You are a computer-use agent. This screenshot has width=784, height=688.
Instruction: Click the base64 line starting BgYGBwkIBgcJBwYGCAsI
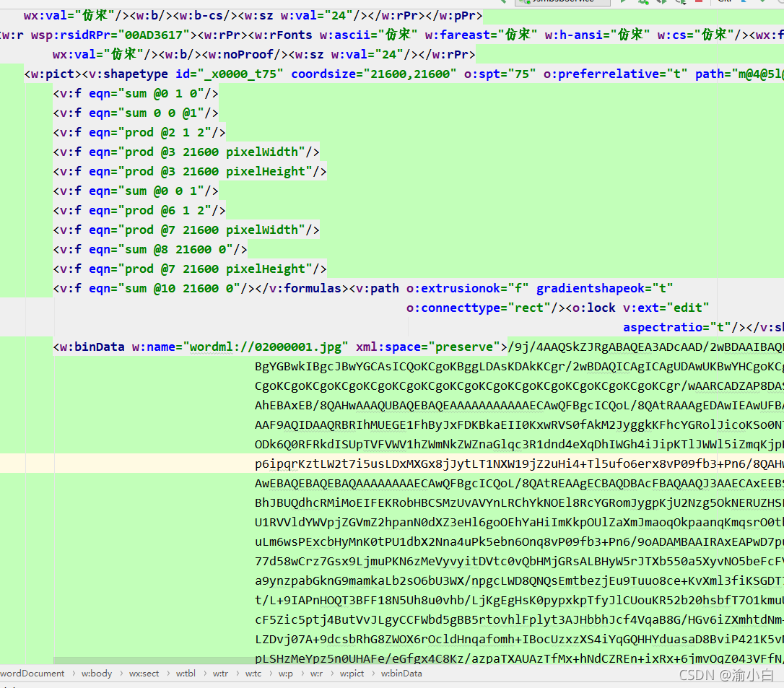(x=519, y=367)
